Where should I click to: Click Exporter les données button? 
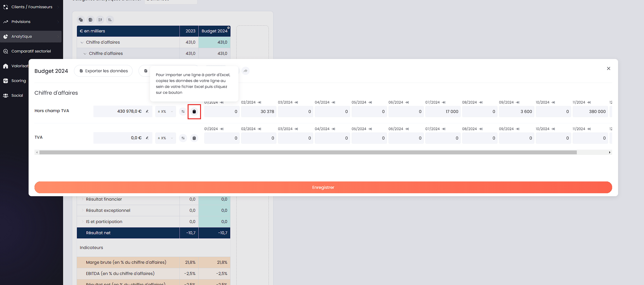103,71
